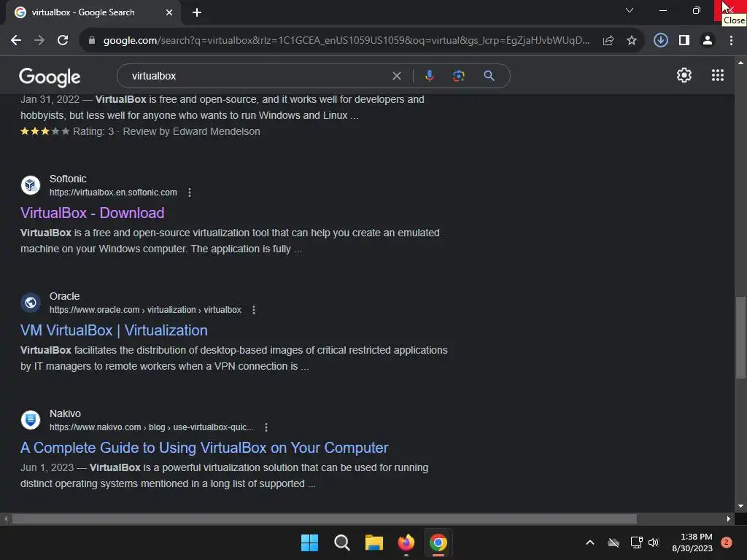Open clock showing 1:38 PM
The height and width of the screenshot is (560, 747).
[x=692, y=542]
